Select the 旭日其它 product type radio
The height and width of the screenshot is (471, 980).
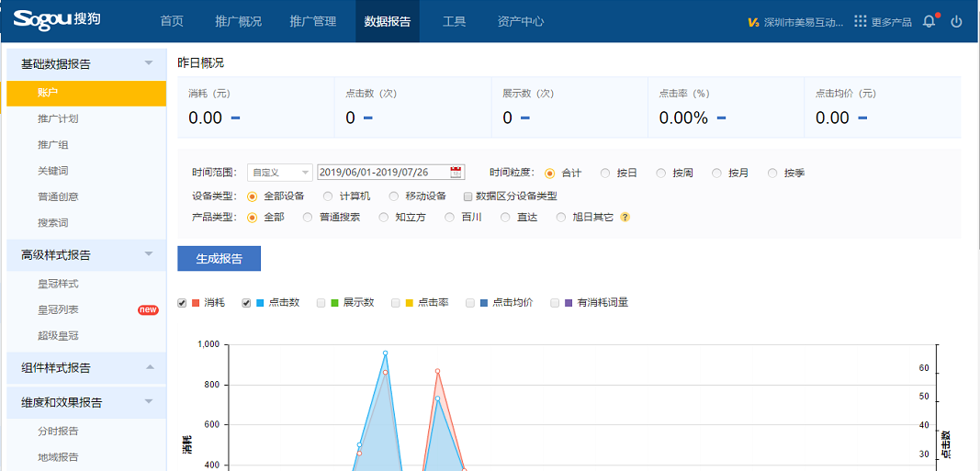click(561, 218)
